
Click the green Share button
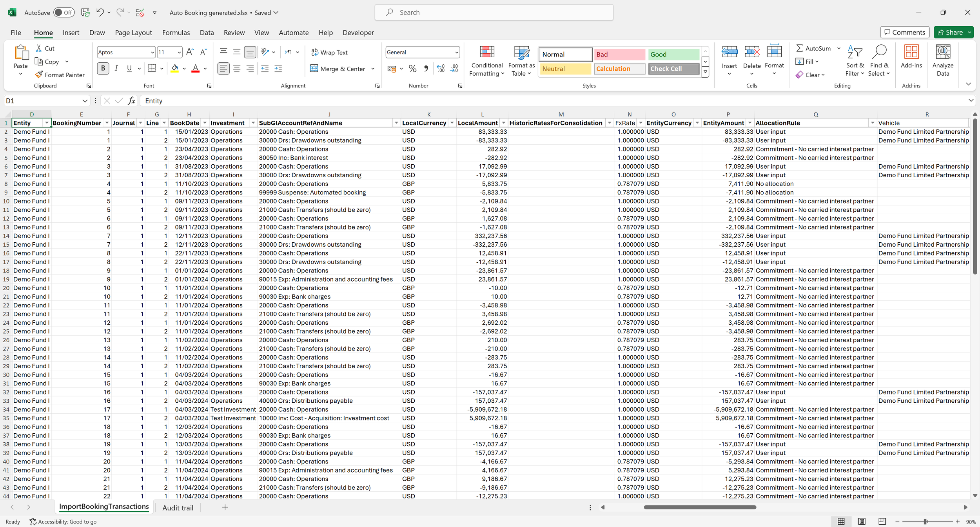click(x=950, y=33)
